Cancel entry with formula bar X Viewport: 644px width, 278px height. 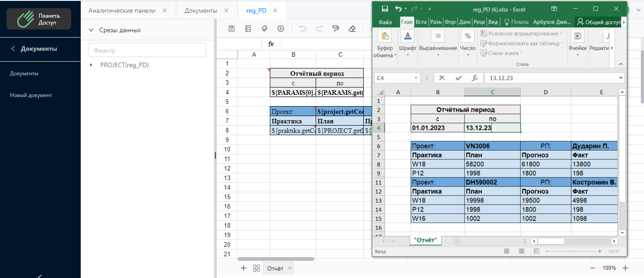[x=442, y=78]
